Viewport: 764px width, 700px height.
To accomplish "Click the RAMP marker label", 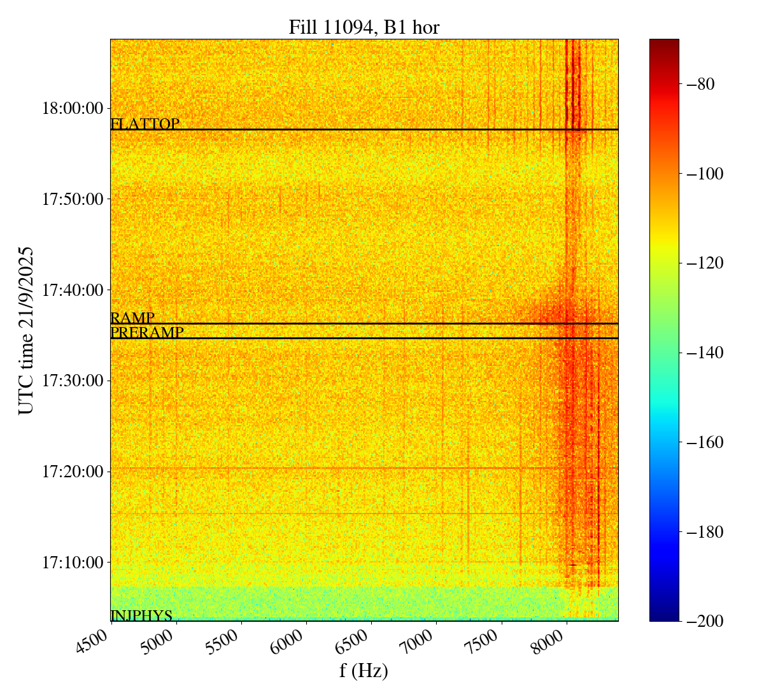I will tap(132, 318).
